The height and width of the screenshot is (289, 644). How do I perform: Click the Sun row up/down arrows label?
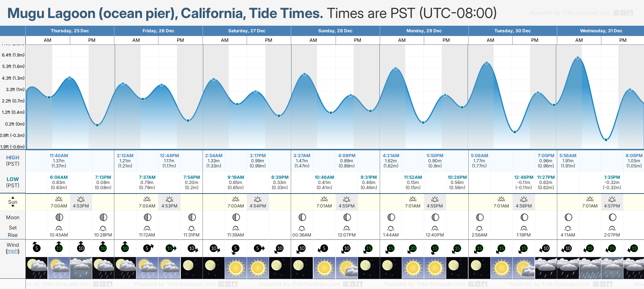tap(13, 202)
